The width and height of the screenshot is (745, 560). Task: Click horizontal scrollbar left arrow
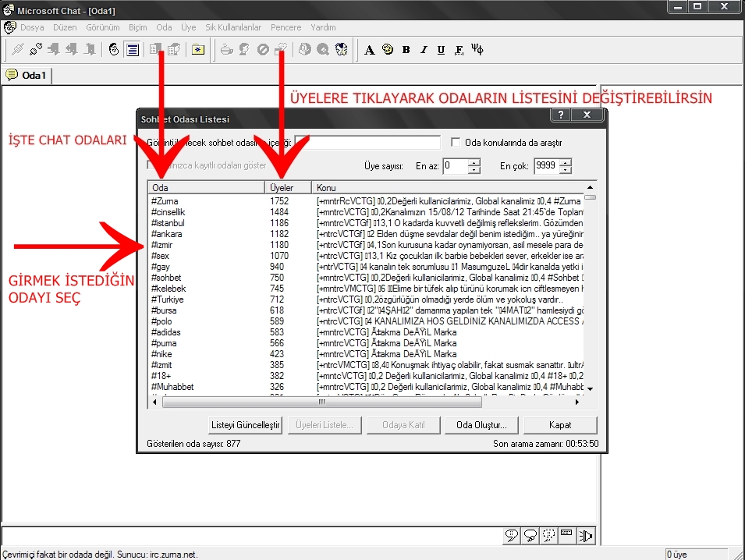[x=154, y=402]
